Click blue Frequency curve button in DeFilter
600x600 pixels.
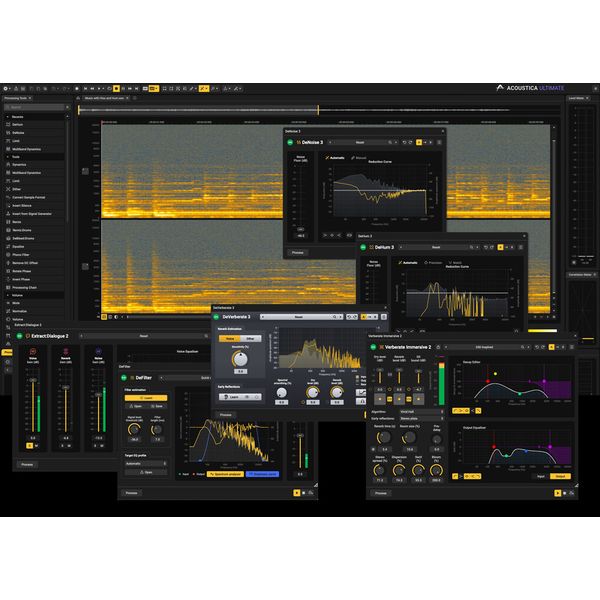(x=262, y=474)
